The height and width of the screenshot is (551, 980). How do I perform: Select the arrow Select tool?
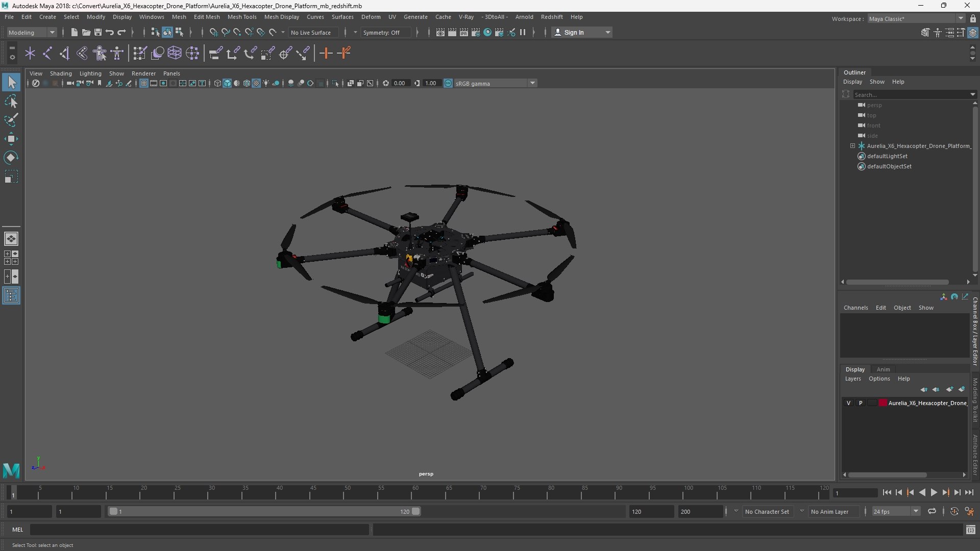pos(11,82)
